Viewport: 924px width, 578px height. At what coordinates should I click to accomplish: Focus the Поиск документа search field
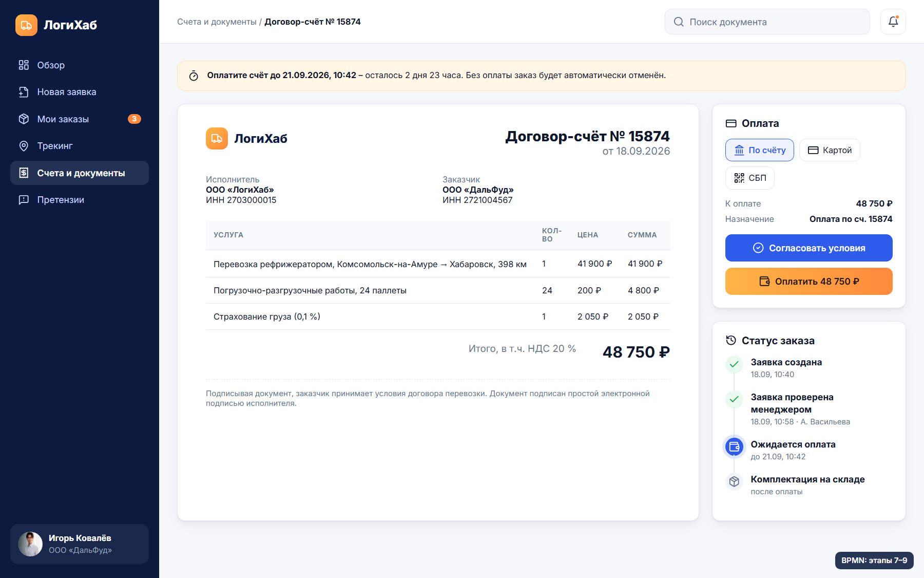pyautogui.click(x=767, y=22)
